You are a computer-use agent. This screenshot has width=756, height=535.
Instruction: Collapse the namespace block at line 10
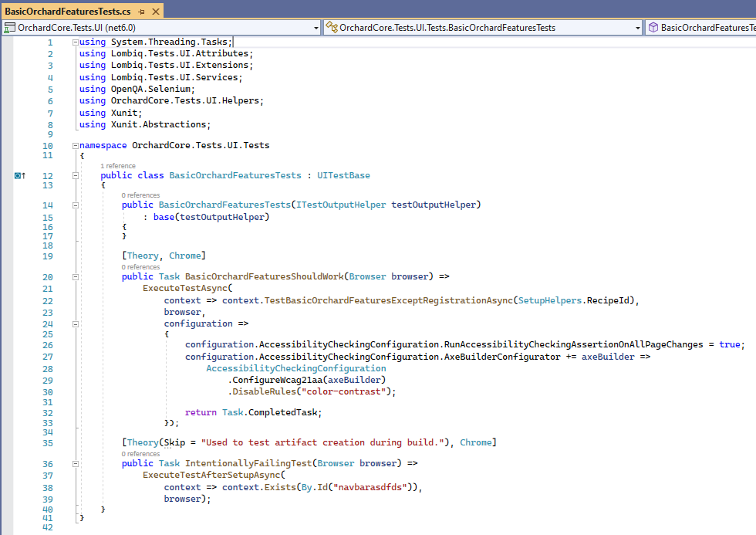pyautogui.click(x=76, y=146)
